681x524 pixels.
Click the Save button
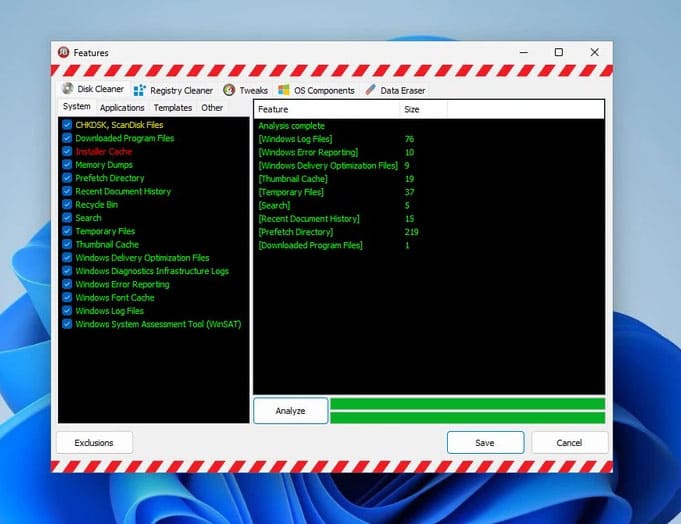pyautogui.click(x=485, y=443)
